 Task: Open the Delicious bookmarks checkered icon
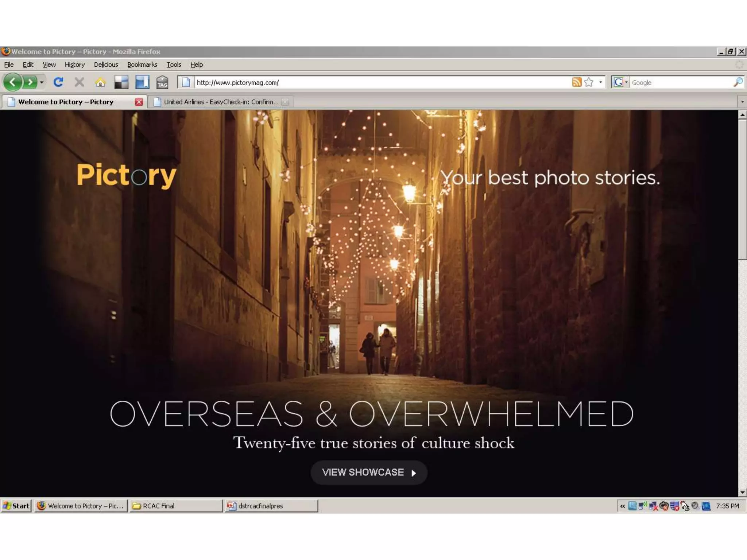[121, 82]
